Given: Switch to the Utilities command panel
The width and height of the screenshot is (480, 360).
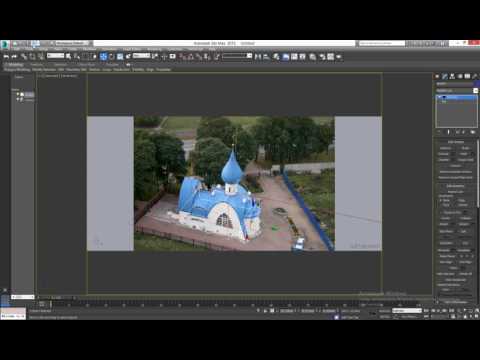Looking at the screenshot, I should point(475,76).
